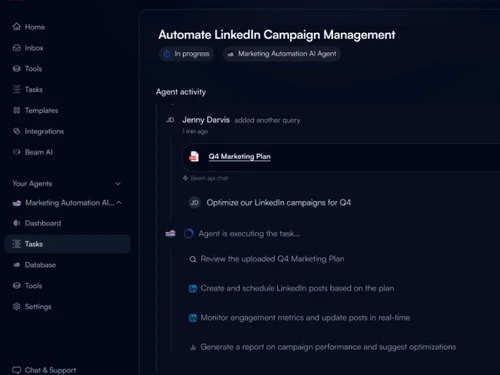This screenshot has width=500, height=375.
Task: Collapse the Your Agents section chevron
Action: click(118, 184)
